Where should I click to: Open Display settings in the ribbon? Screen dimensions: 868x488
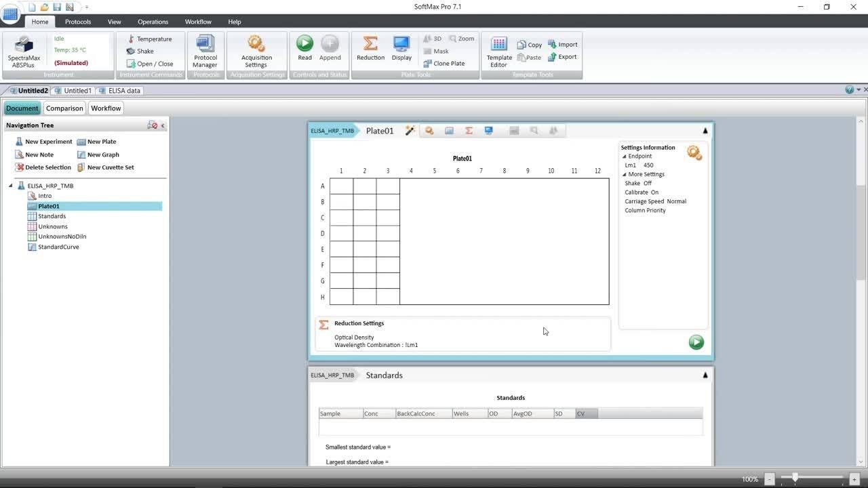point(401,49)
